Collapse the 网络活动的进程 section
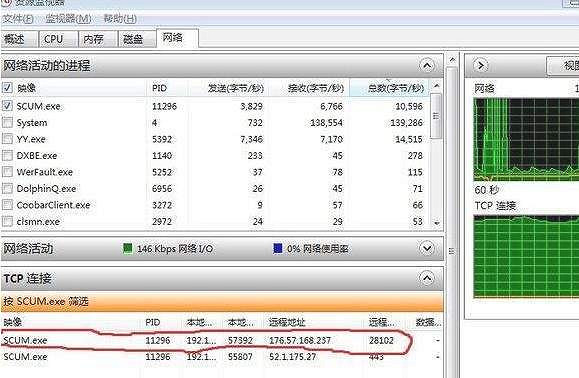The image size is (579, 378). [427, 66]
